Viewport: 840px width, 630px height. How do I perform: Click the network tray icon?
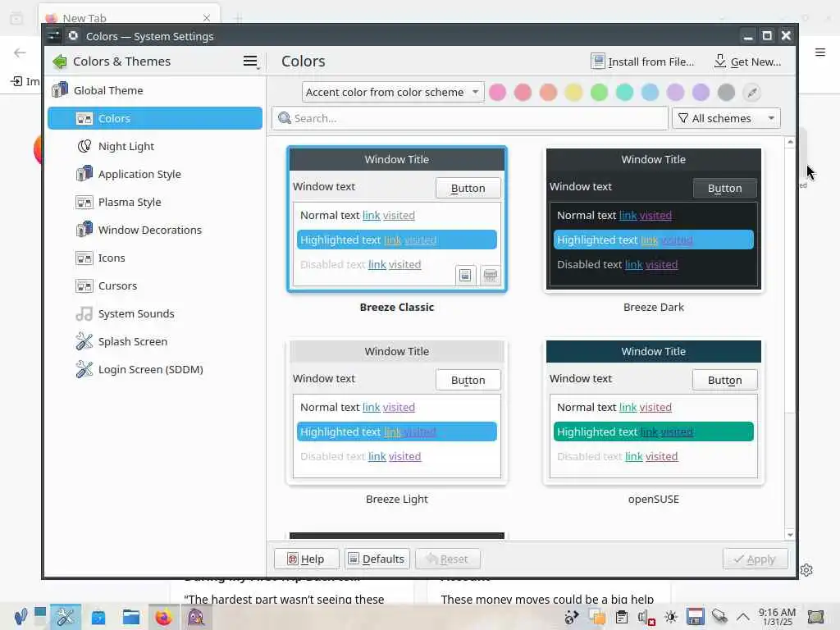tap(719, 617)
